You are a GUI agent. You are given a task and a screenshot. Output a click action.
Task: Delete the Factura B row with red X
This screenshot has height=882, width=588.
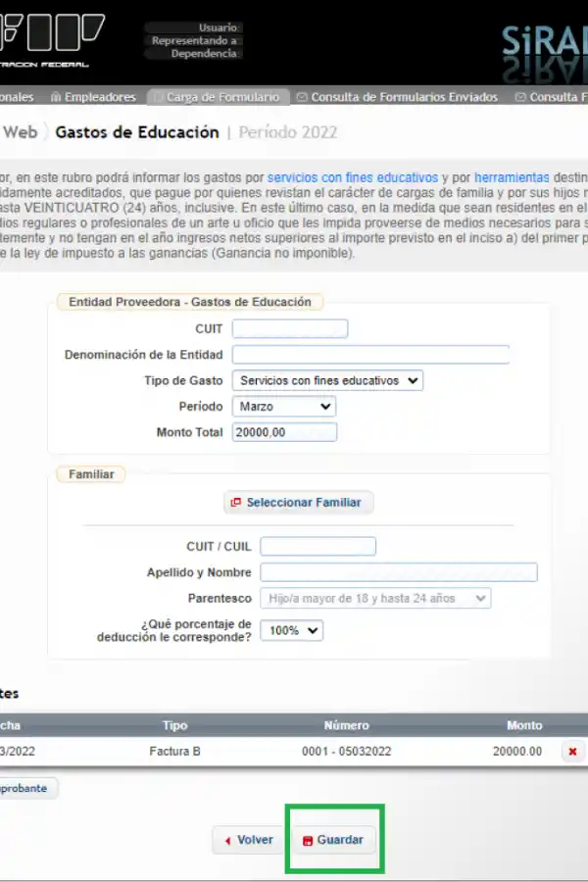pos(572,752)
